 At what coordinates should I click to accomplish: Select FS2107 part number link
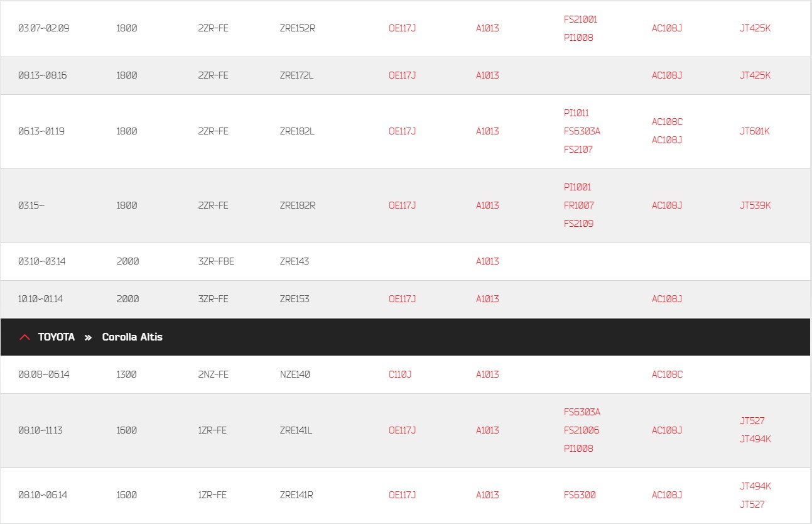point(578,150)
